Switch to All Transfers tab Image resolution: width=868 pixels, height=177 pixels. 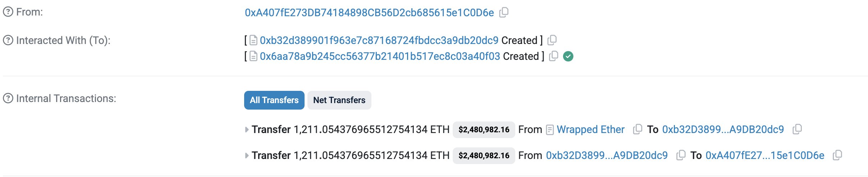pos(274,100)
